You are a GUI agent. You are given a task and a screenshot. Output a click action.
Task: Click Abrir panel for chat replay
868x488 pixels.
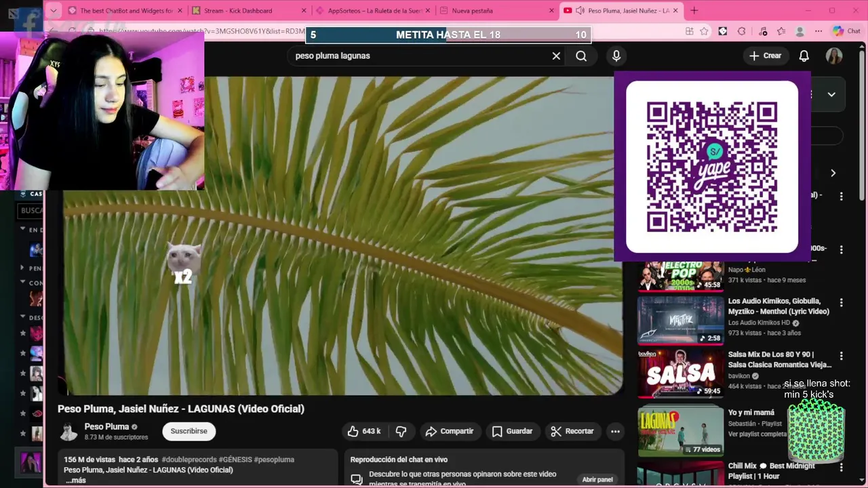pyautogui.click(x=597, y=479)
